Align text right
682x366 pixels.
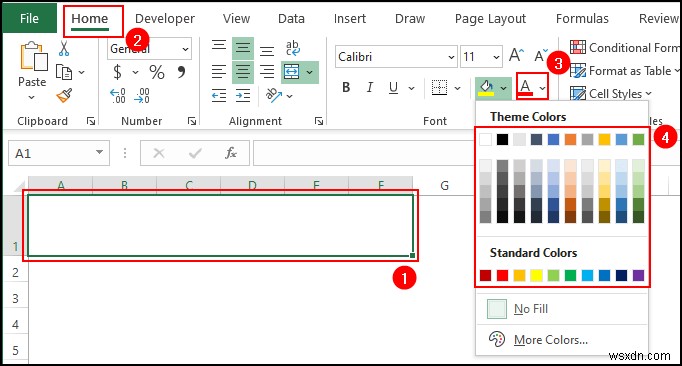267,71
